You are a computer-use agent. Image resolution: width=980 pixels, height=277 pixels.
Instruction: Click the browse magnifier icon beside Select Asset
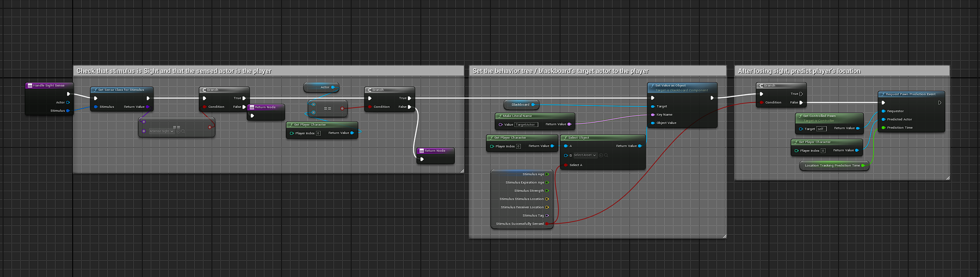click(x=606, y=155)
